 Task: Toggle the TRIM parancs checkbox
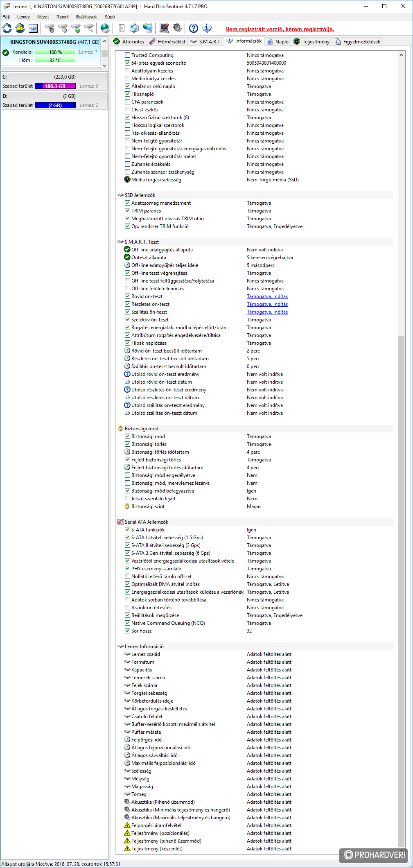(x=127, y=211)
